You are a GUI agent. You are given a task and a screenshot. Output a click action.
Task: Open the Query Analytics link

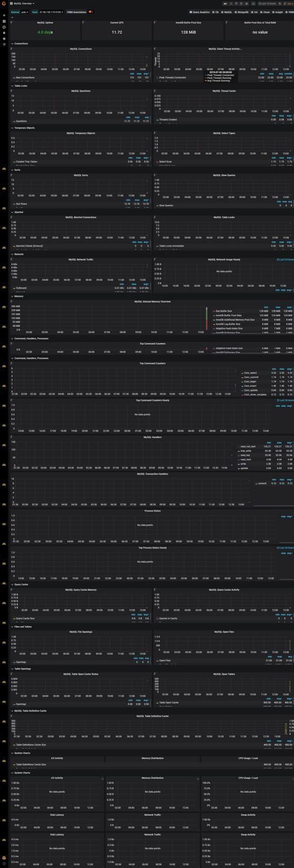[200, 12]
